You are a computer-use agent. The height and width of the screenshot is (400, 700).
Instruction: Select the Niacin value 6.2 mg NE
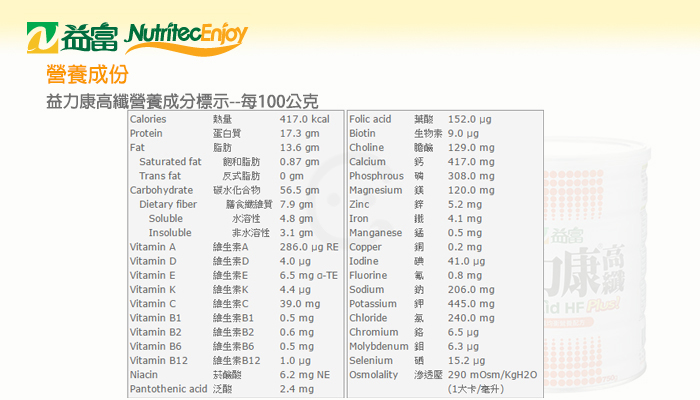305,375
